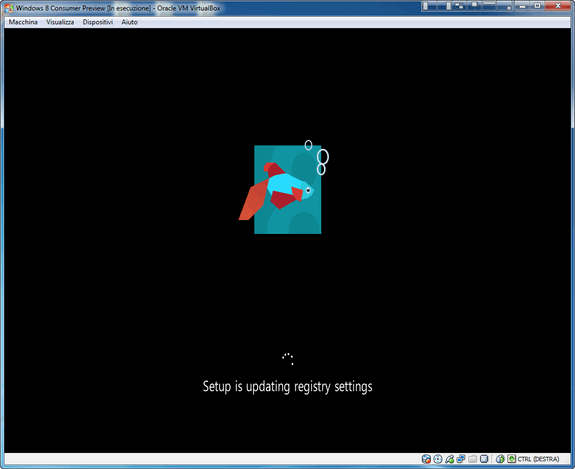Click the VirtualBox window icon in title bar
The width and height of the screenshot is (575, 469).
tap(8, 8)
